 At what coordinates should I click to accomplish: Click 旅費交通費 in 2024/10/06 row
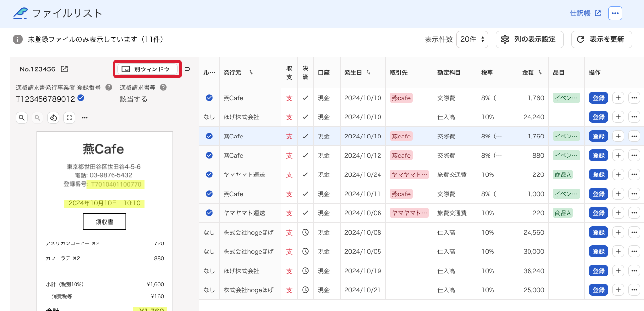[452, 213]
